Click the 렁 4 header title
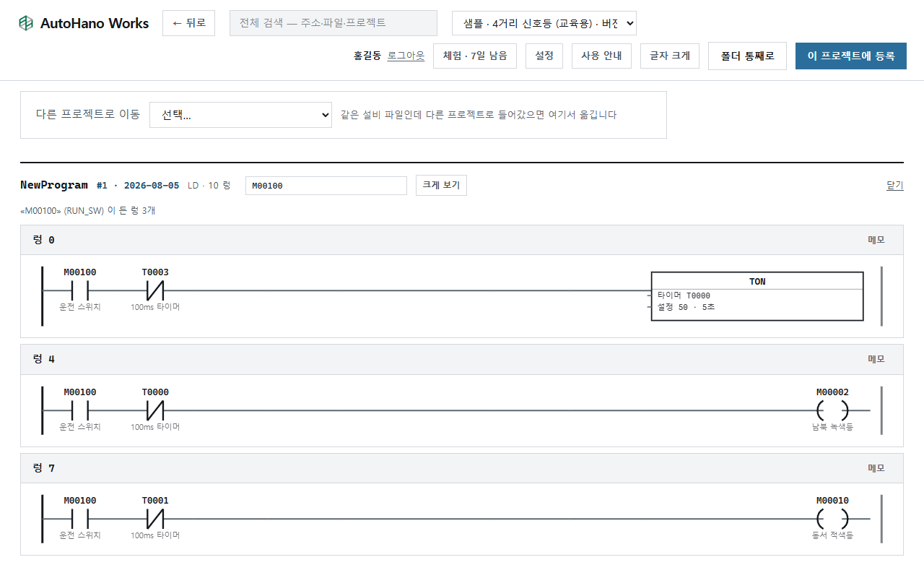The image size is (924, 578). (44, 359)
